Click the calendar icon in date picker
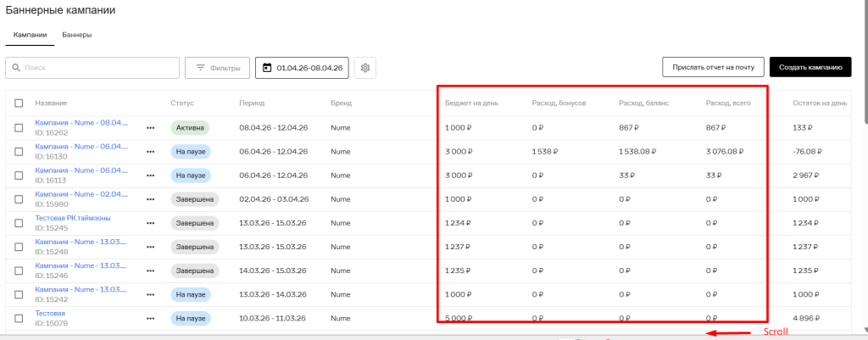 [267, 68]
